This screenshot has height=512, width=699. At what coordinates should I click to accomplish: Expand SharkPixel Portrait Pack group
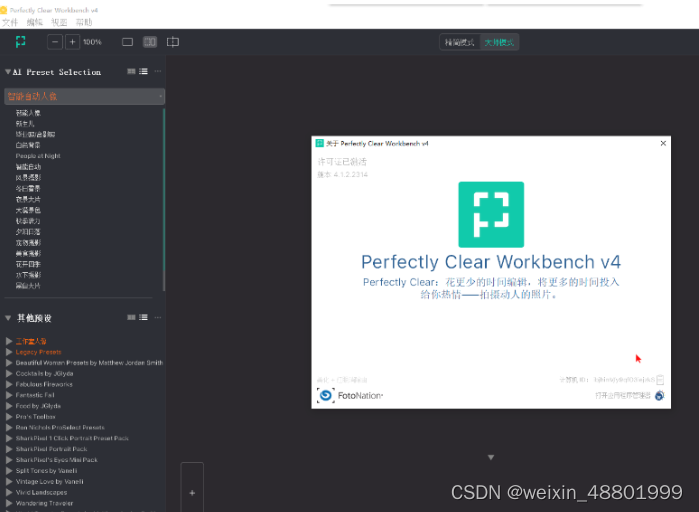click(x=9, y=449)
